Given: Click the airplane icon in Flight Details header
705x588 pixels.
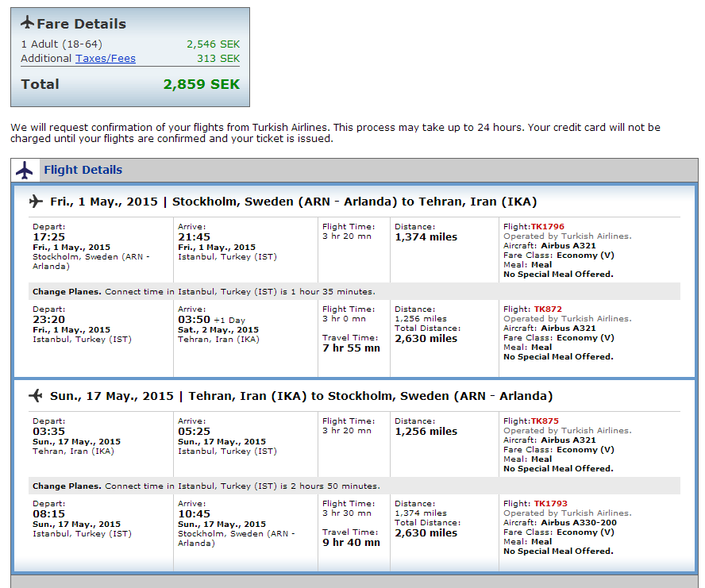Looking at the screenshot, I should point(25,170).
